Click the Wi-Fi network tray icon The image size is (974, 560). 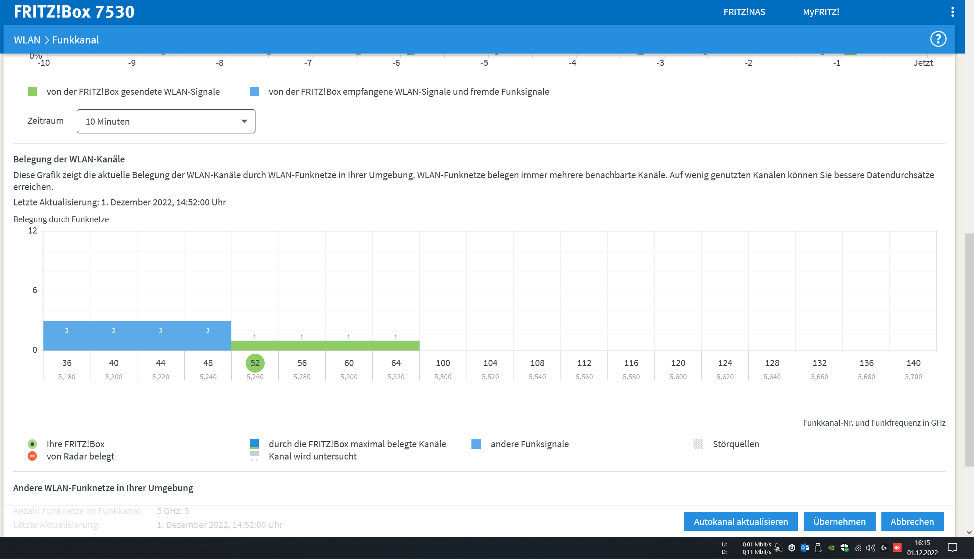point(858,547)
